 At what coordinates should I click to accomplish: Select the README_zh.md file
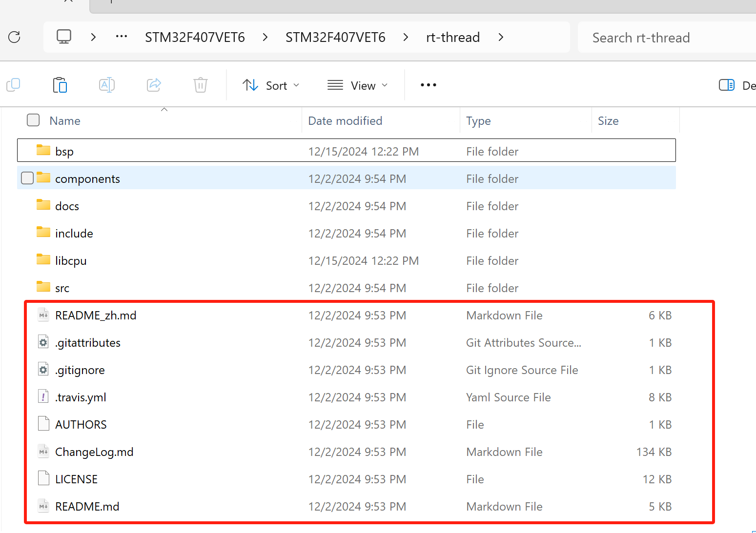click(96, 316)
